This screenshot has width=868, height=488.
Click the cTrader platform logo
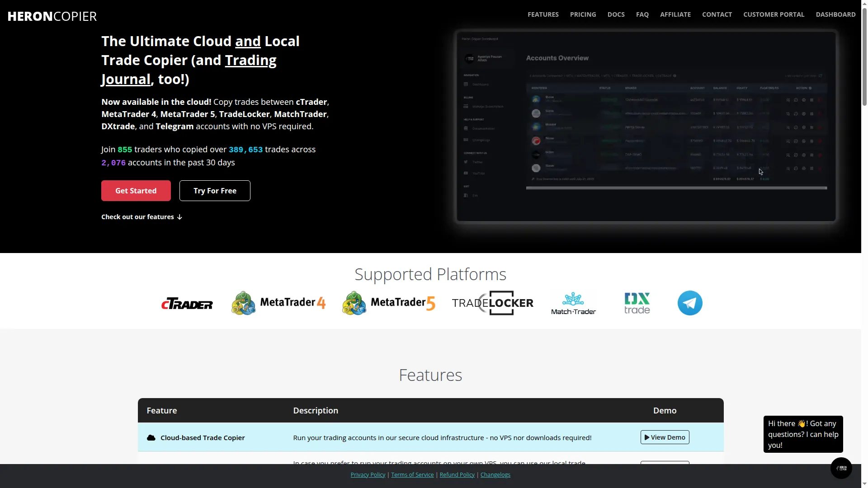click(187, 304)
